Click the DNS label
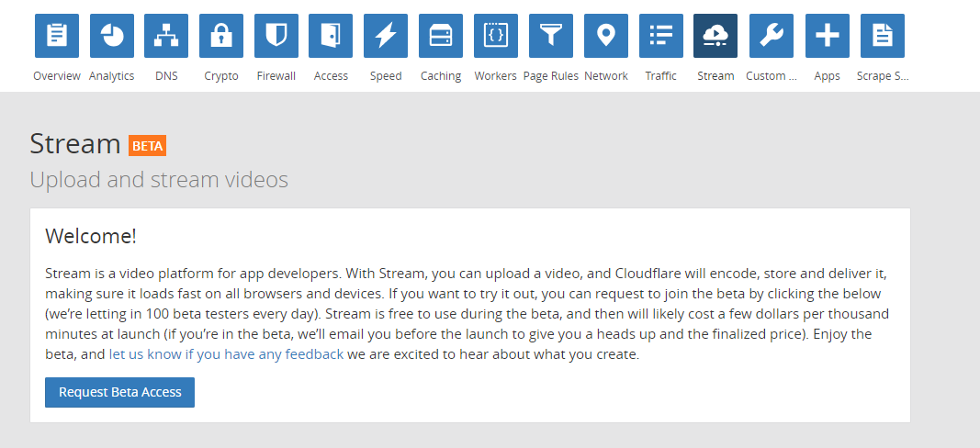Viewport: 980px width, 448px height. [x=166, y=76]
